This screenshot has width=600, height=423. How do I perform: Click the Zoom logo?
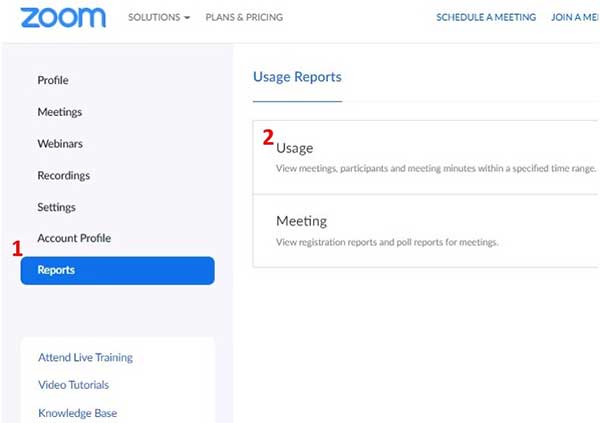tap(62, 18)
